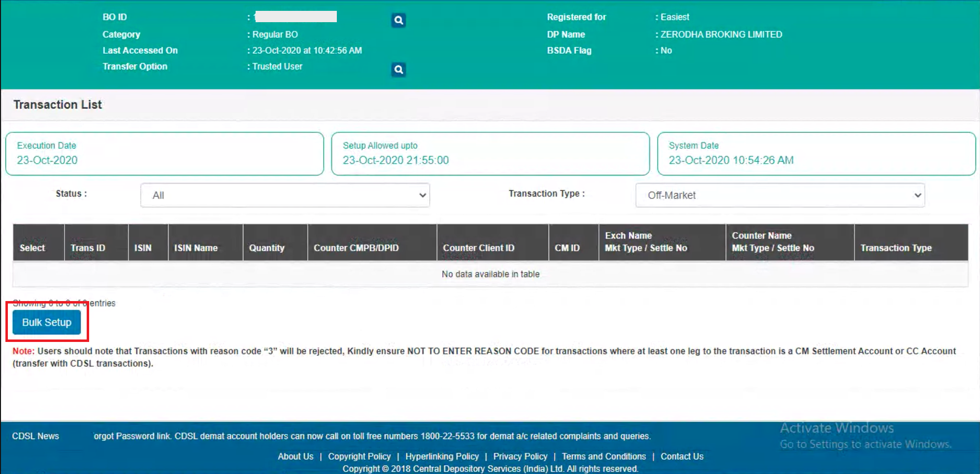The height and width of the screenshot is (474, 980).
Task: Sort by CM ID column header
Action: (567, 248)
